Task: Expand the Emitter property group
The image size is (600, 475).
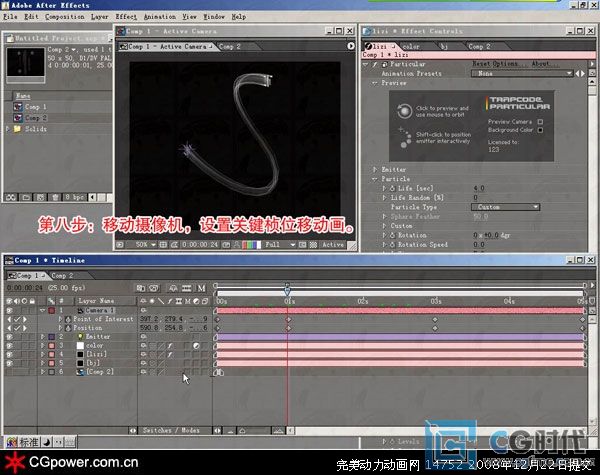Action: pyautogui.click(x=375, y=169)
